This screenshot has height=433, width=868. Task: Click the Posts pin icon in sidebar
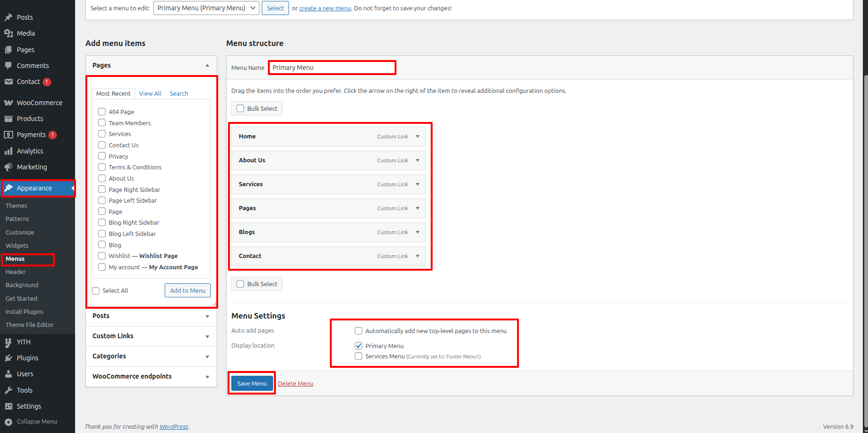click(x=8, y=17)
